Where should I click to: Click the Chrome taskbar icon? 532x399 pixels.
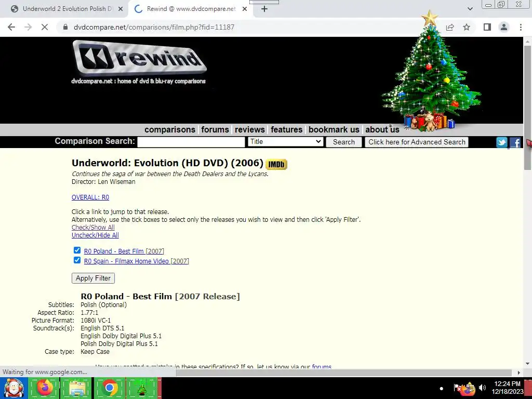coord(110,388)
